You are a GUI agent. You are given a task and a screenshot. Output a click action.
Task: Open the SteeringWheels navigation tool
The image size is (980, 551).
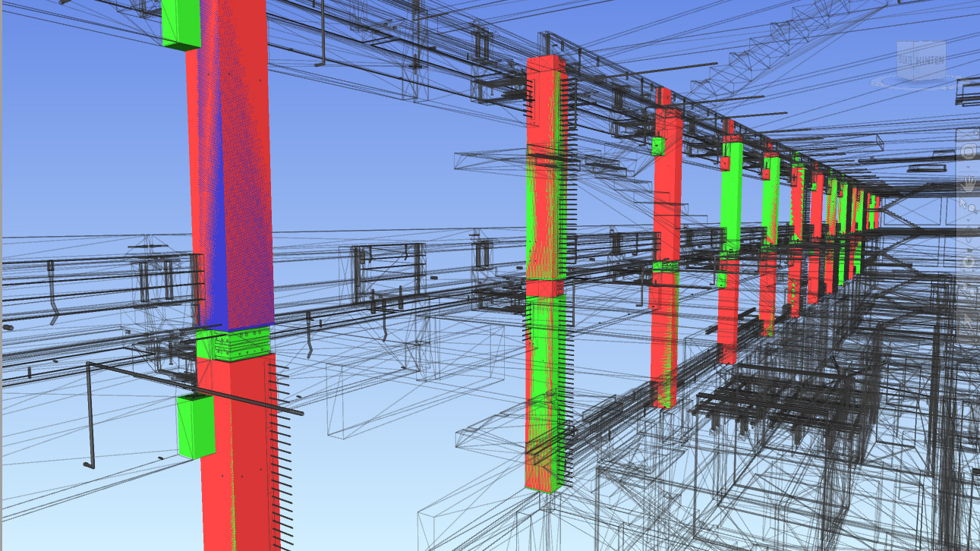pos(968,150)
